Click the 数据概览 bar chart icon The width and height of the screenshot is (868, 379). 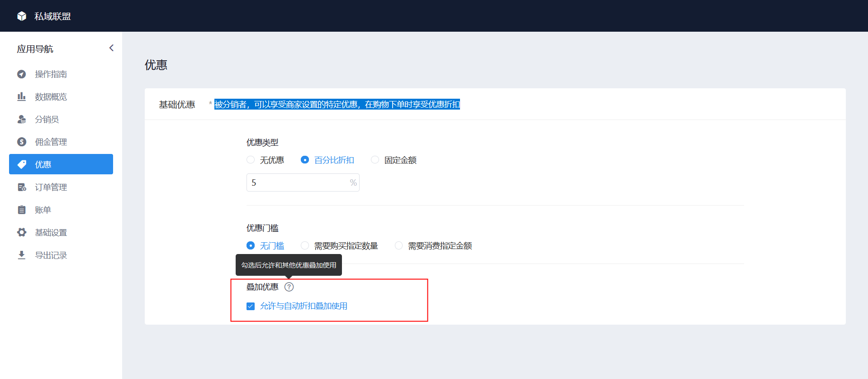22,96
